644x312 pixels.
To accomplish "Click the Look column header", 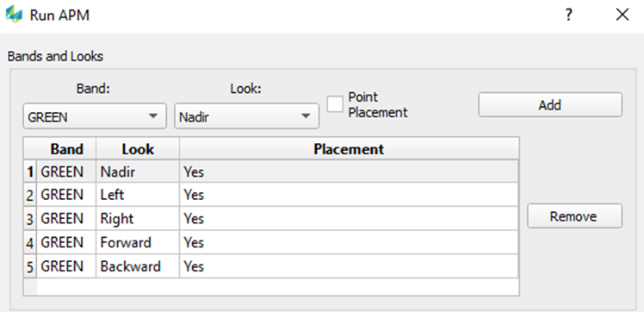I will coord(138,149).
